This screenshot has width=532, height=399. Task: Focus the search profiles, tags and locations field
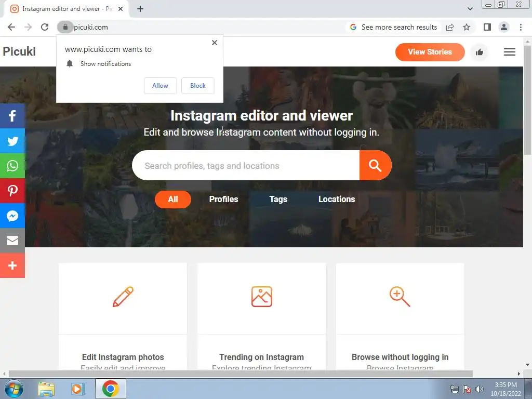click(246, 166)
